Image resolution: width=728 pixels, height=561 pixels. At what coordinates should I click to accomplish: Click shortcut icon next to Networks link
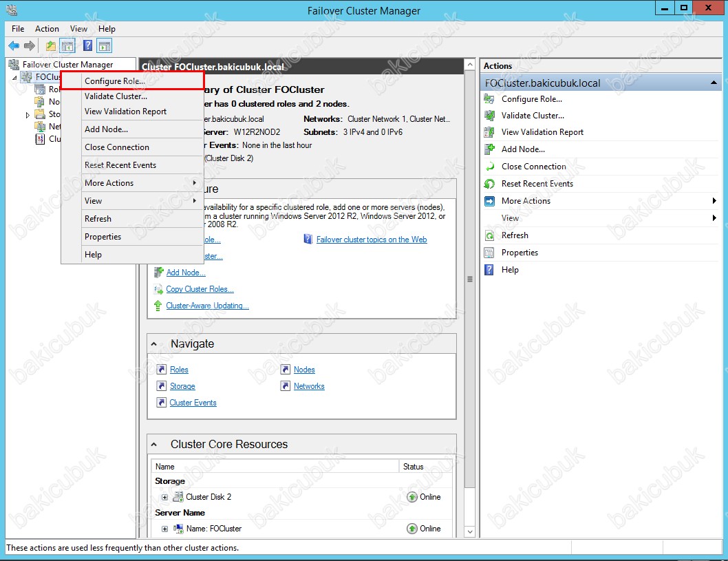285,386
